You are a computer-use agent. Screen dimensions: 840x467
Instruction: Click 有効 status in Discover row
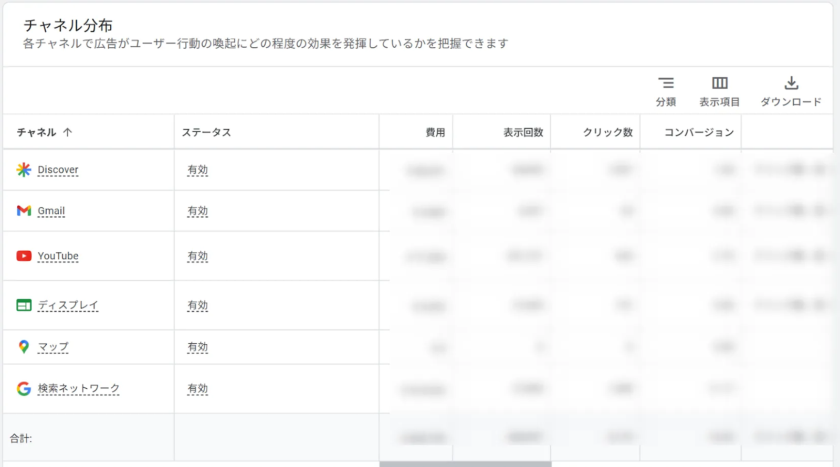[x=197, y=170]
